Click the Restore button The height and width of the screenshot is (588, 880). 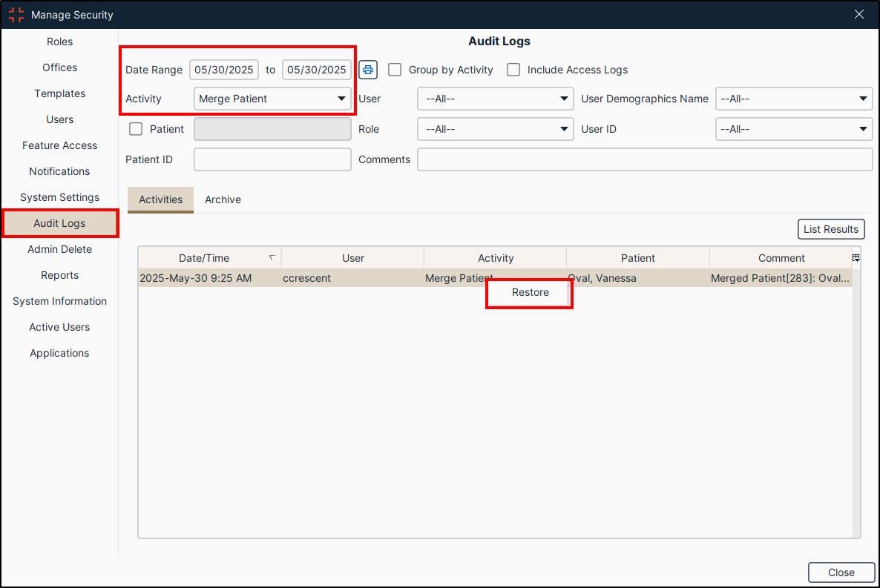(529, 293)
